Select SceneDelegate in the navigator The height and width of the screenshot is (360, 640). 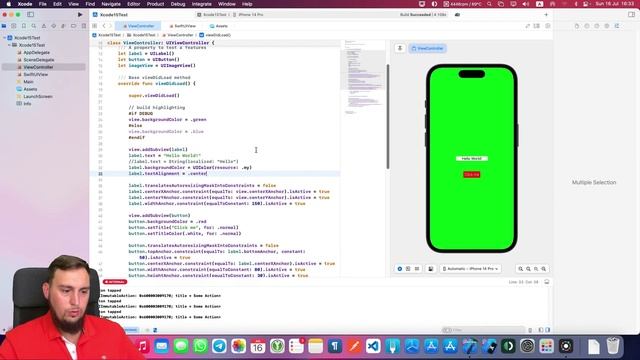(39, 60)
